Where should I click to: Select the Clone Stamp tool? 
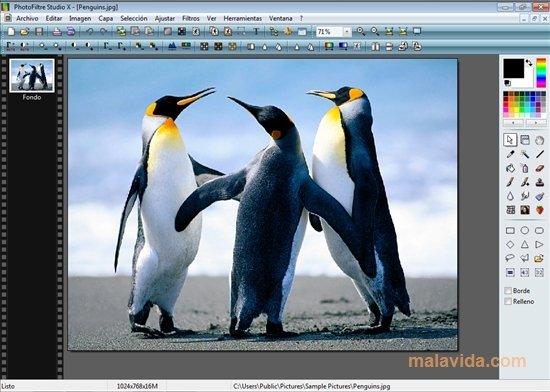[539, 182]
